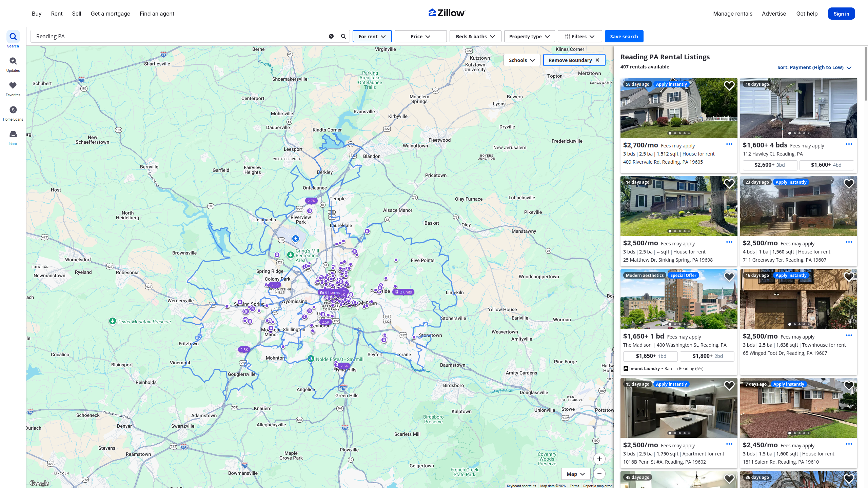This screenshot has height=488, width=868.
Task: Open the Price filter dropdown
Action: 420,36
